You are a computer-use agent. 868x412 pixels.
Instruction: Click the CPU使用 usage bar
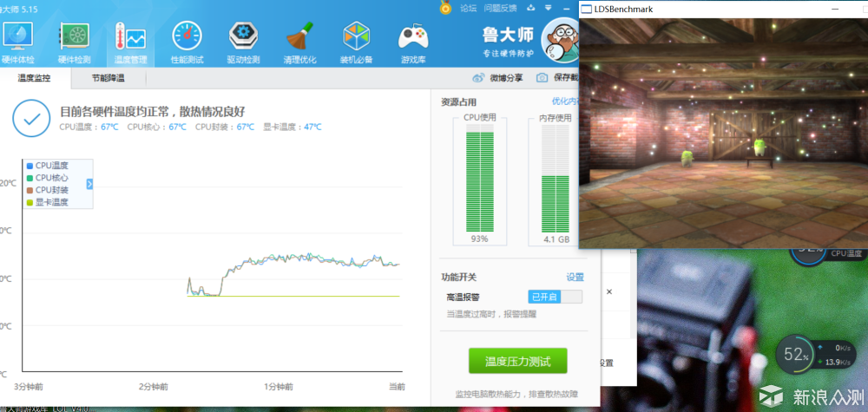pos(479,178)
